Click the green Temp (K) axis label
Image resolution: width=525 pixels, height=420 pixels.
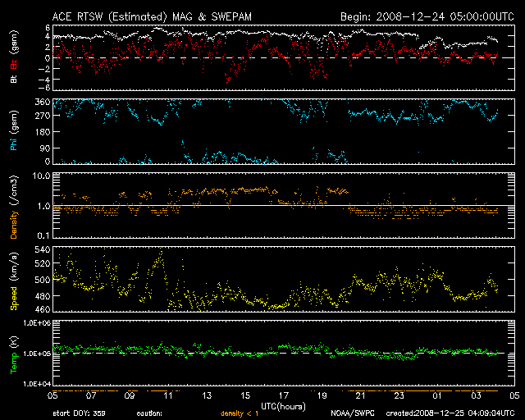[13, 353]
